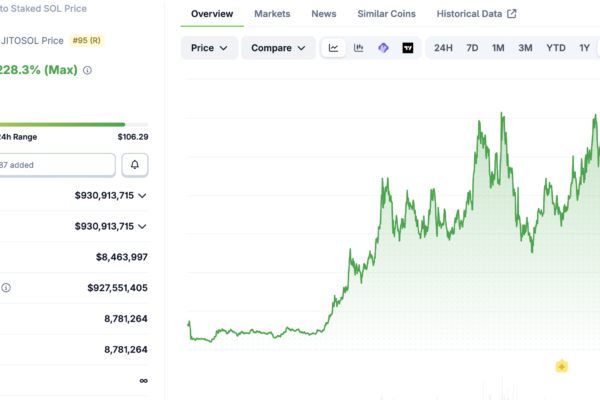This screenshot has height=400, width=600.
Task: Open the TradingView chart mode
Action: click(408, 48)
